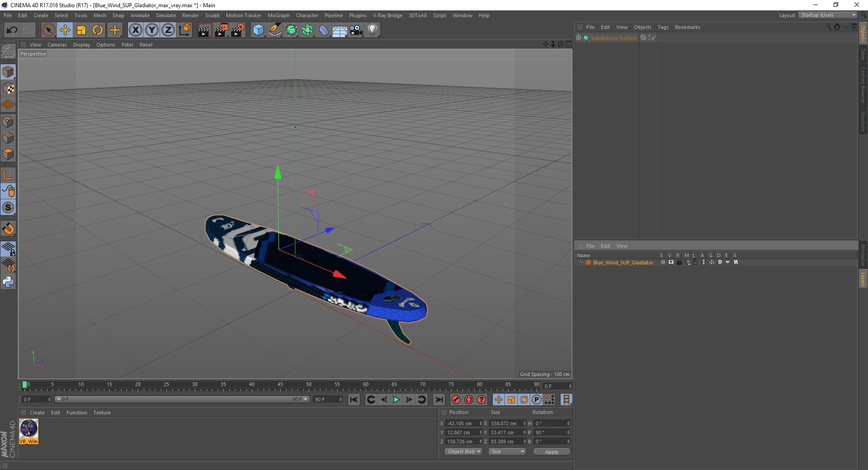
Task: Toggle Autokeying red button
Action: point(469,399)
